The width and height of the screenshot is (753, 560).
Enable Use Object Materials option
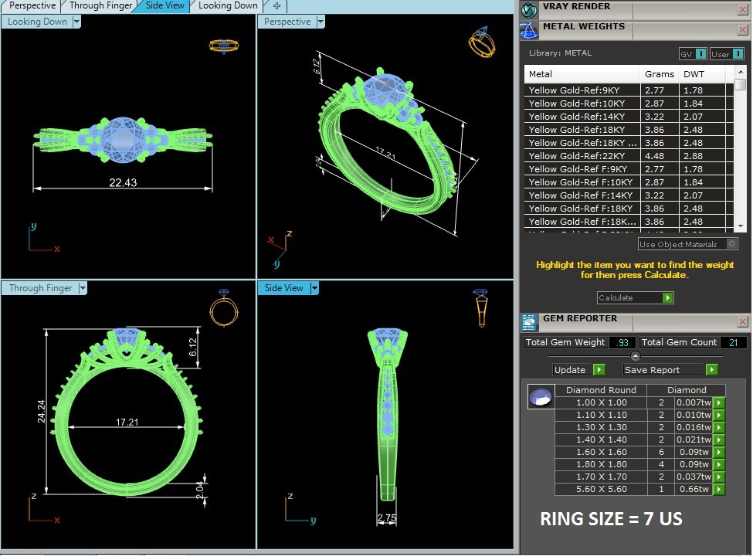731,244
